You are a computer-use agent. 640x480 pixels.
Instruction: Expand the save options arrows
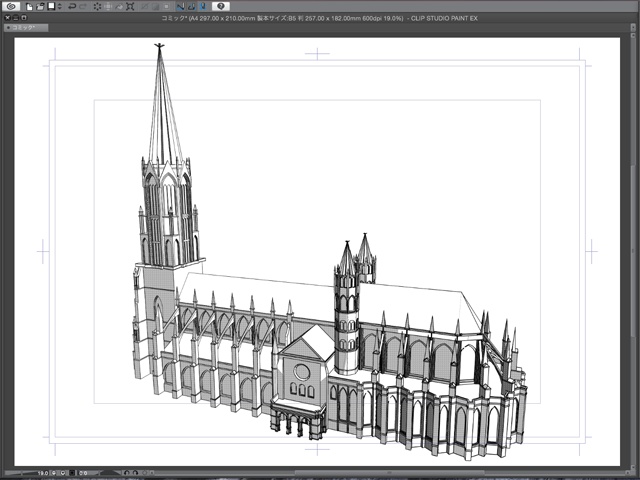coord(60,6)
